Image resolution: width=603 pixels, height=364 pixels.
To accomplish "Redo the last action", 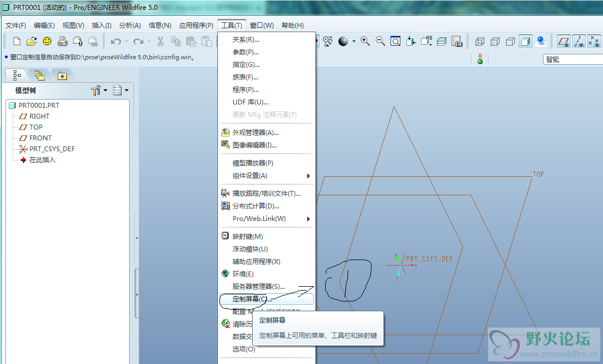I will (138, 41).
